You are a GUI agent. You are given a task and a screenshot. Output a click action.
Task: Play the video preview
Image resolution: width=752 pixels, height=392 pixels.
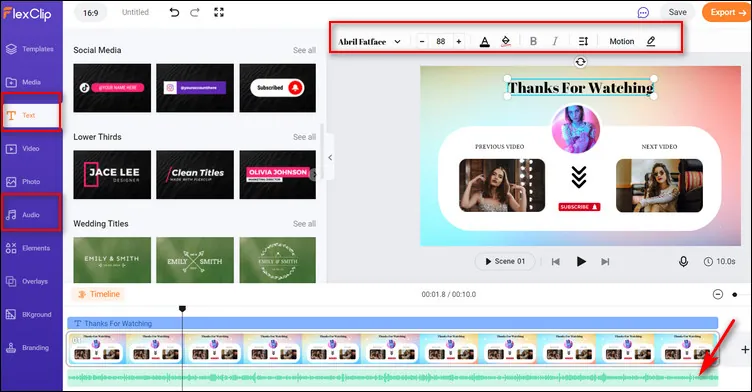(x=581, y=261)
